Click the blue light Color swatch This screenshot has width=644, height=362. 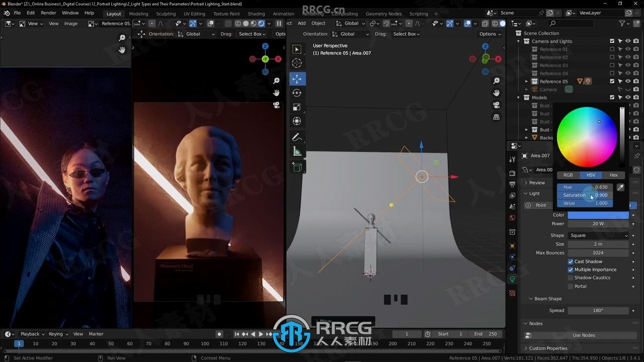tap(598, 215)
